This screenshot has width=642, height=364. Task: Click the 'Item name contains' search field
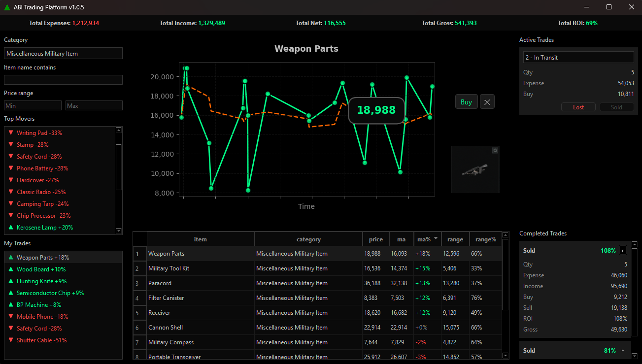63,79
